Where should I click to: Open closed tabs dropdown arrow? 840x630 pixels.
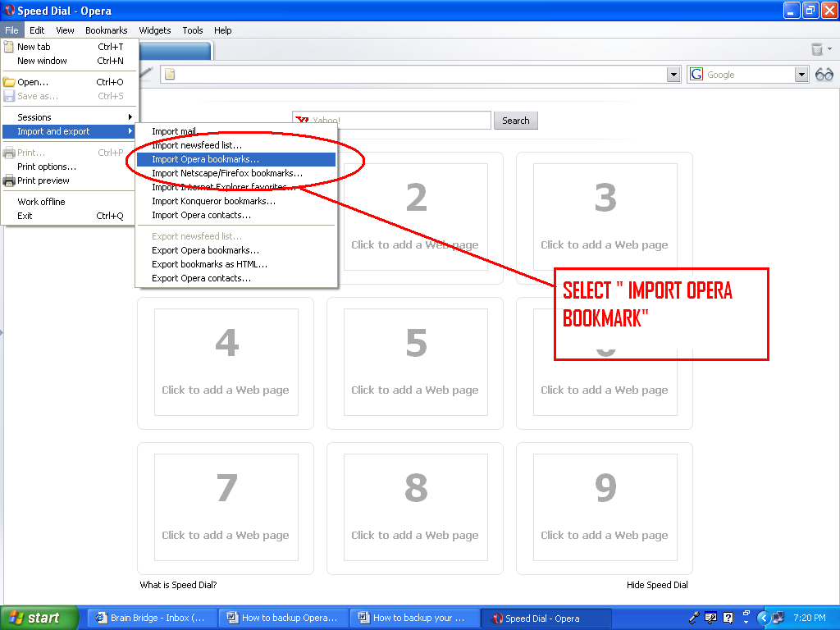(x=830, y=49)
